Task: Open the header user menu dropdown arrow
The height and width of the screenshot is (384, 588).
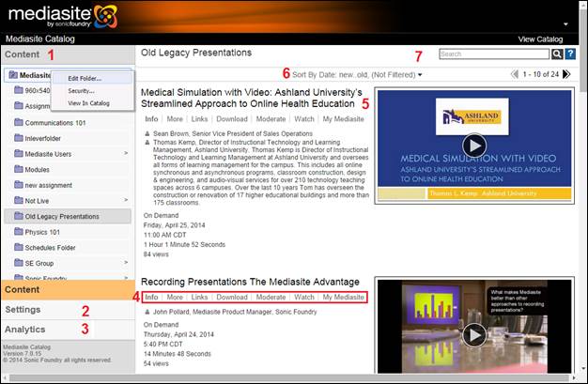Action: point(565,24)
